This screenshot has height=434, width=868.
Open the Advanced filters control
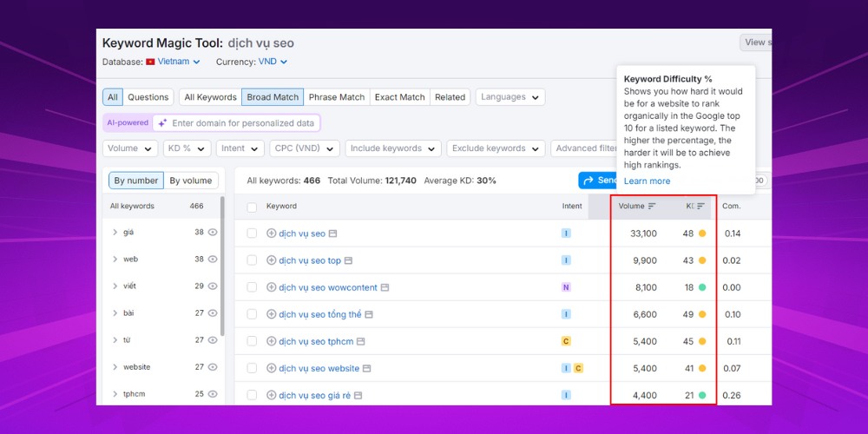pos(584,148)
